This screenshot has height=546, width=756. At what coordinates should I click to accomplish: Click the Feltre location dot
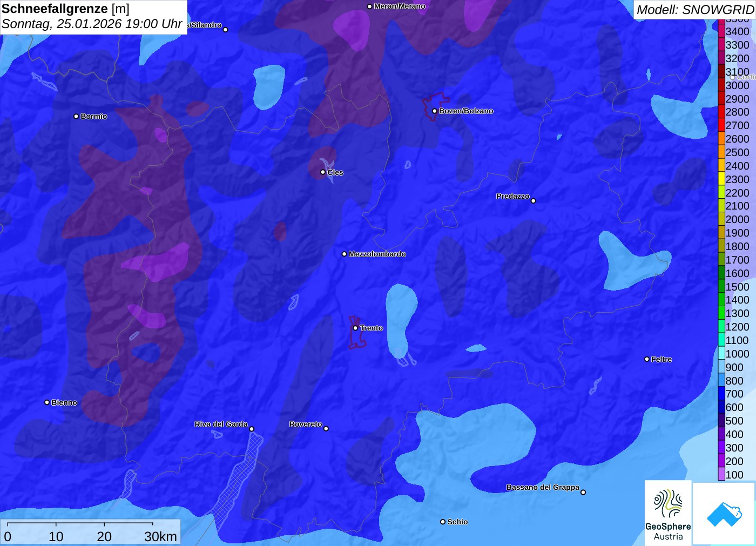point(647,359)
